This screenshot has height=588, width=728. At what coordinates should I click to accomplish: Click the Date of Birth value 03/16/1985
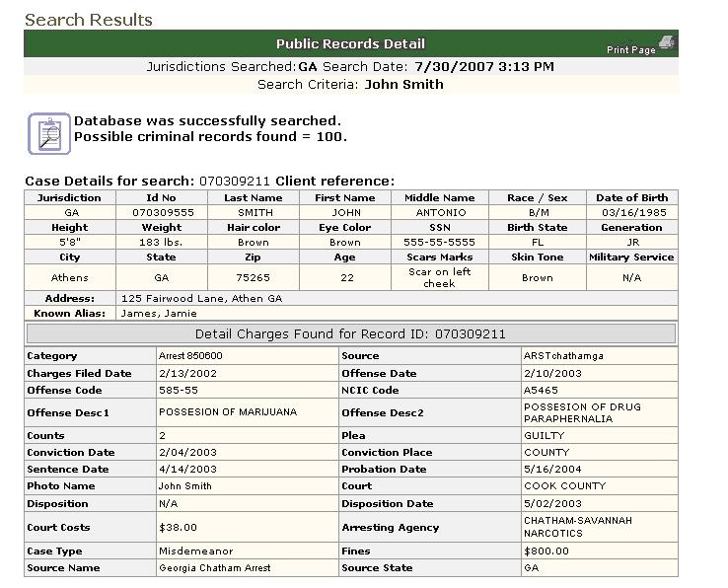point(631,212)
